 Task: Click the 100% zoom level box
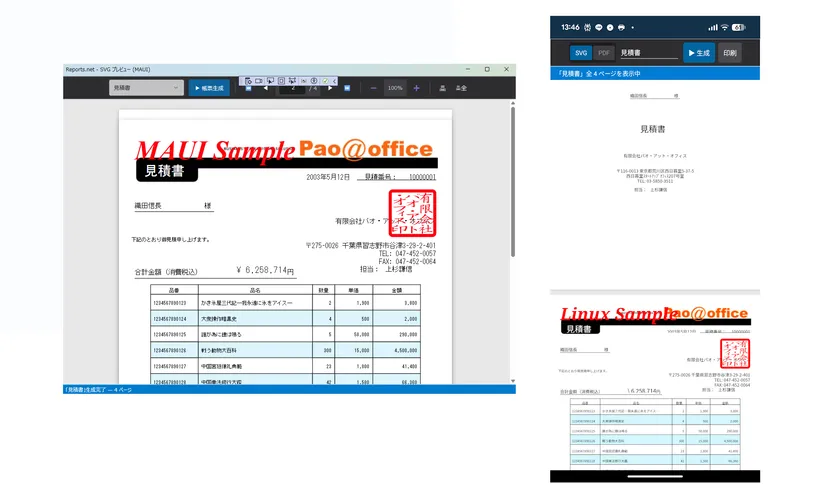395,88
